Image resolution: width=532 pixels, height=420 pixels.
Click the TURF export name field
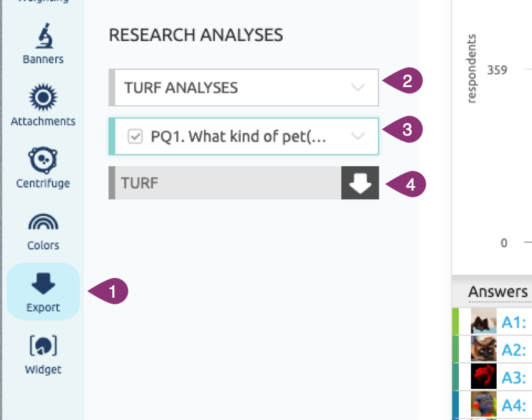pos(226,183)
